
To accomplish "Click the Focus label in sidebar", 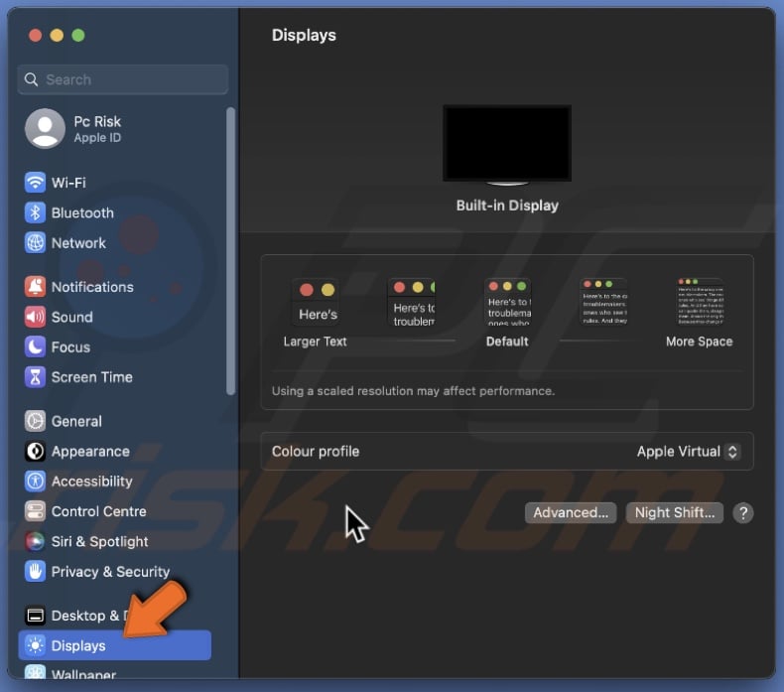I will 70,346.
